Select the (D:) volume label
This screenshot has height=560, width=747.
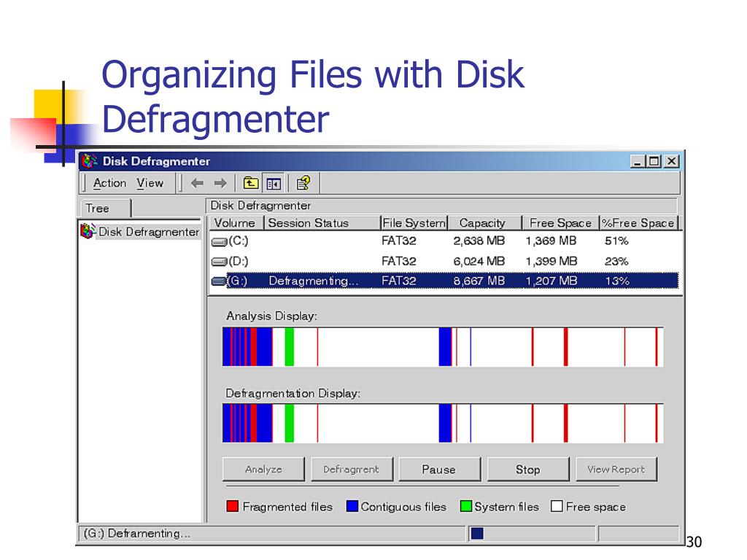pyautogui.click(x=239, y=262)
